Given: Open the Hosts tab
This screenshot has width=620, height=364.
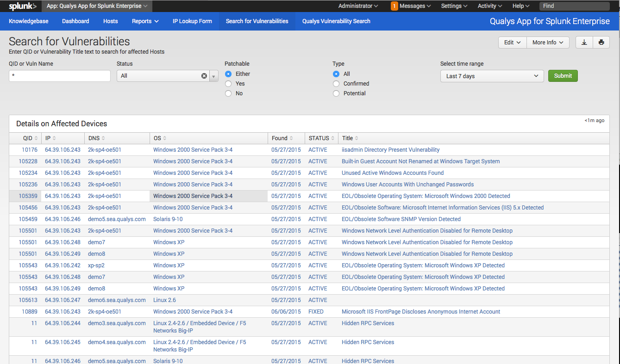Looking at the screenshot, I should click(x=111, y=21).
